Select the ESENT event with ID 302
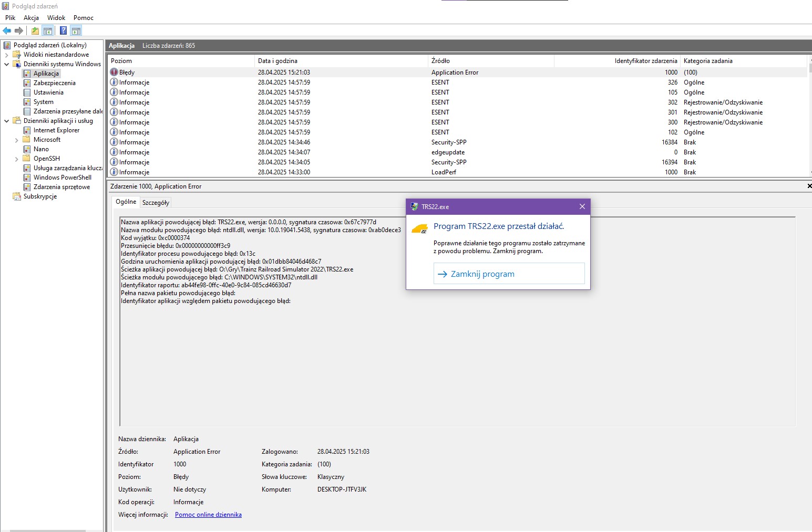This screenshot has height=532, width=812. pyautogui.click(x=457, y=102)
